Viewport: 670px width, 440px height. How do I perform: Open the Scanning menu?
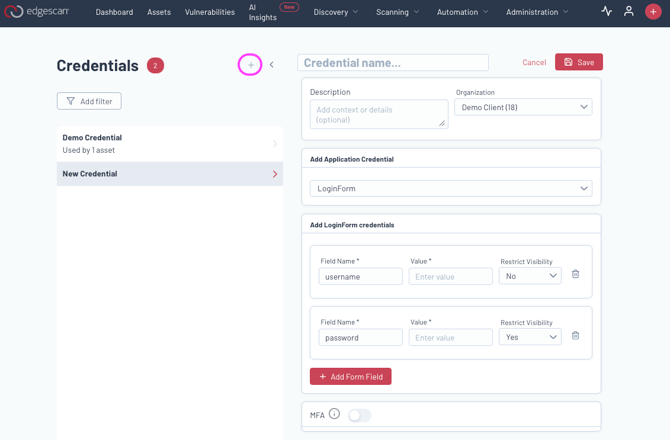[x=397, y=12]
